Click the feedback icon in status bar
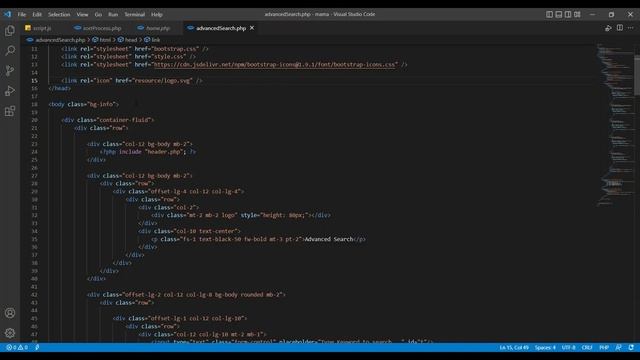640x360 pixels. pyautogui.click(x=619, y=348)
